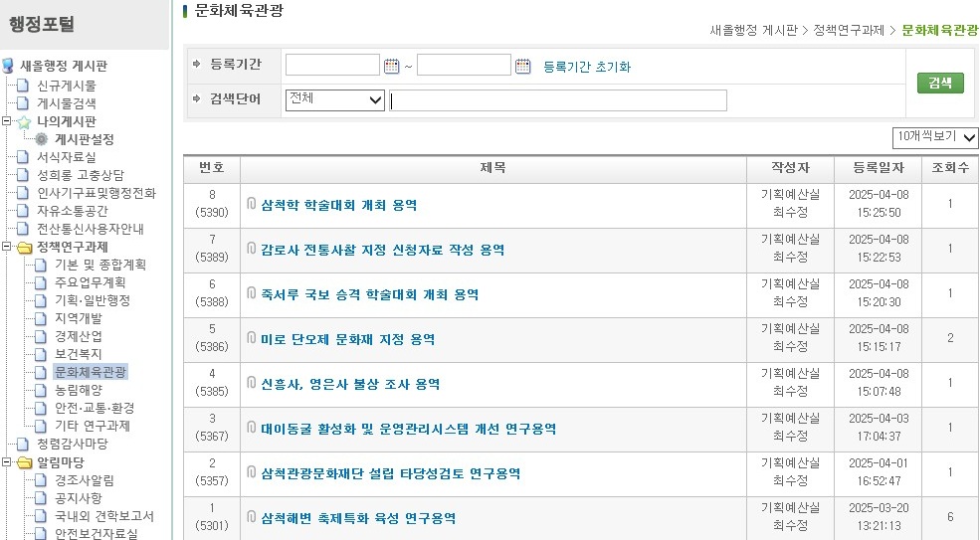Open post 죽서루 국보 승격 학술대회 개최 용역
This screenshot has height=540, width=980.
pyautogui.click(x=369, y=294)
